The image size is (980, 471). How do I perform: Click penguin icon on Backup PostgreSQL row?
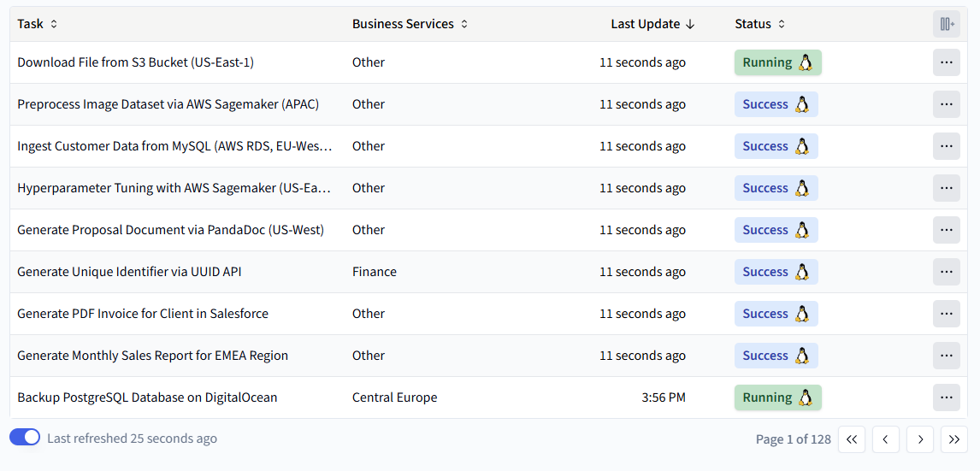(806, 397)
